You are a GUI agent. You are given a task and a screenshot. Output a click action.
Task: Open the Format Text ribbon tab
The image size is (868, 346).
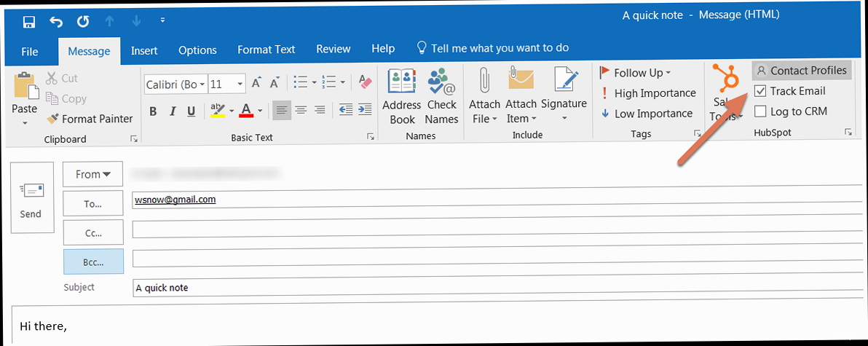click(266, 50)
